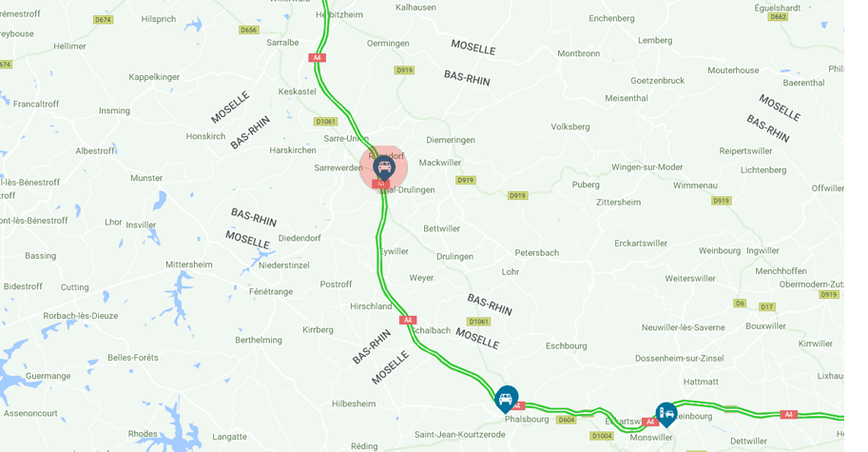
Task: Click the A4 shield near Sarralbe
Action: click(x=317, y=58)
